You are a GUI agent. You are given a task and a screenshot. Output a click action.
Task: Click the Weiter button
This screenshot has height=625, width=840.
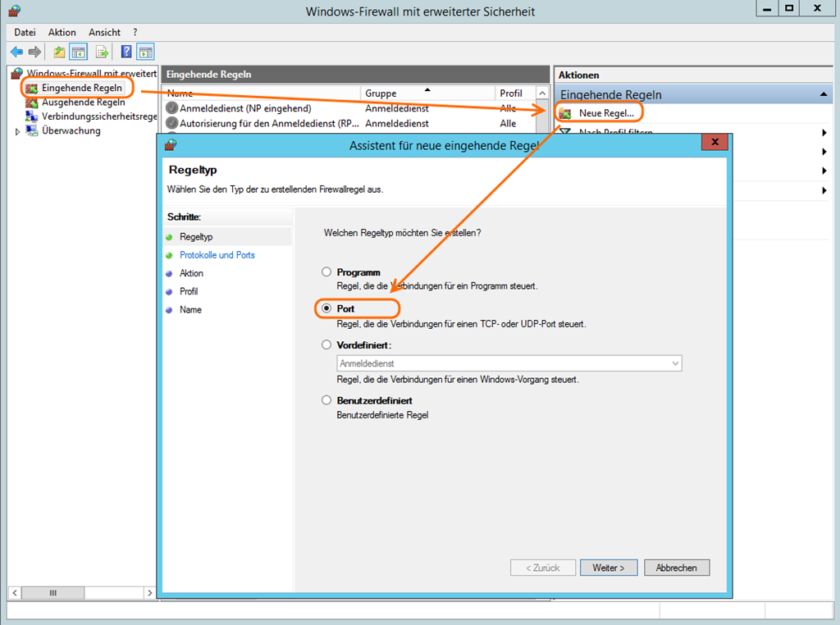tap(608, 568)
